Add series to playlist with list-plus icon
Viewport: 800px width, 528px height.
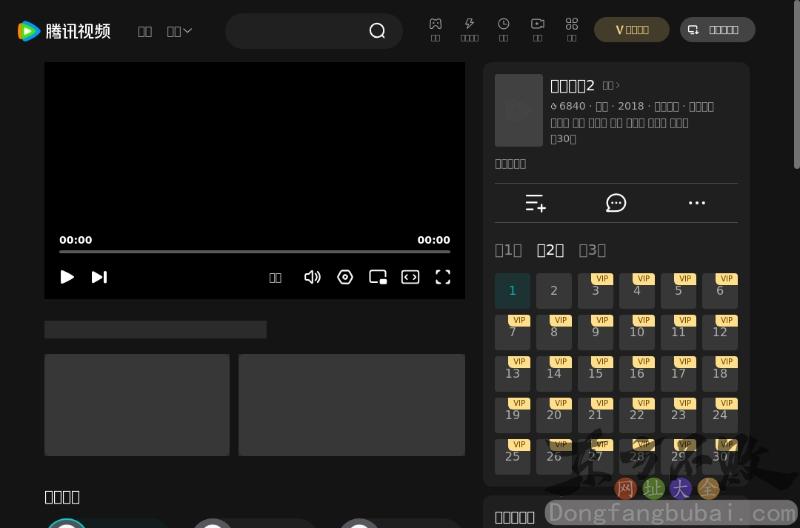tap(535, 203)
